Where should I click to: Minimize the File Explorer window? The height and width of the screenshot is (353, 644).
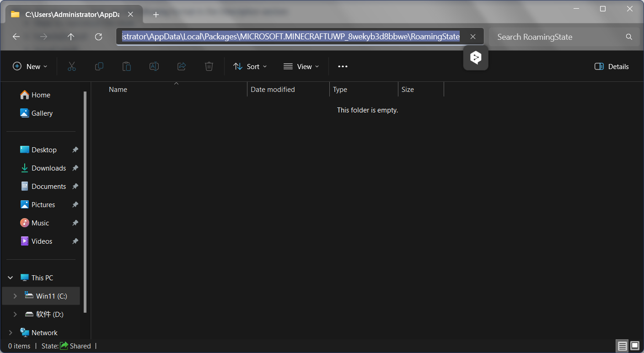[x=575, y=9]
